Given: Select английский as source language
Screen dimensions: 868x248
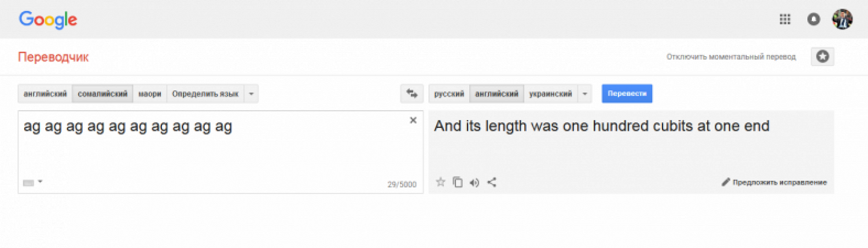Looking at the screenshot, I should (x=45, y=94).
